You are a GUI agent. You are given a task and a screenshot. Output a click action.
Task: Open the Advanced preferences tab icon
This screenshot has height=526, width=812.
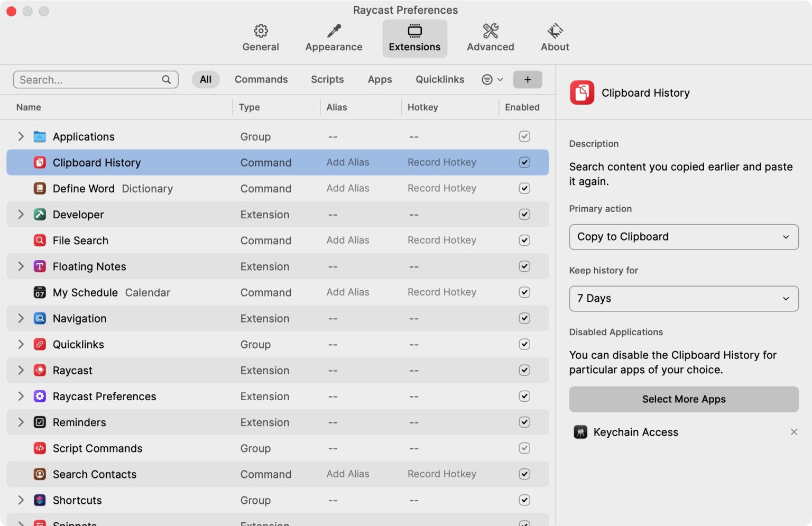pos(490,31)
